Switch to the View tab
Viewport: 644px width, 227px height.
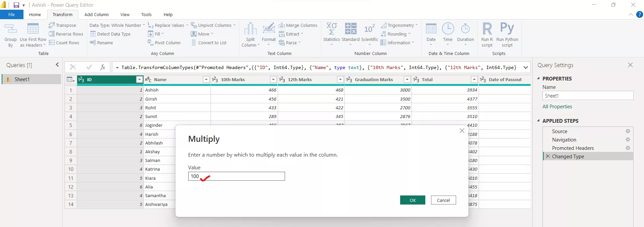pyautogui.click(x=125, y=14)
